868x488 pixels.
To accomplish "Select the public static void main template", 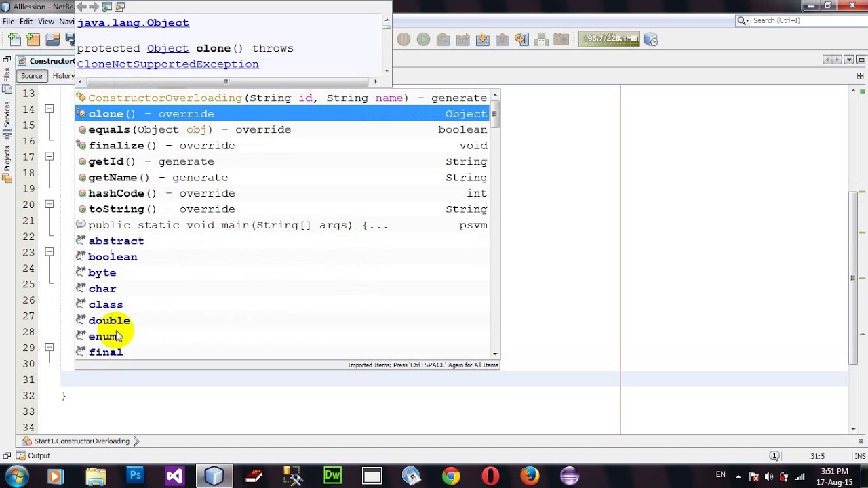I will pyautogui.click(x=281, y=225).
